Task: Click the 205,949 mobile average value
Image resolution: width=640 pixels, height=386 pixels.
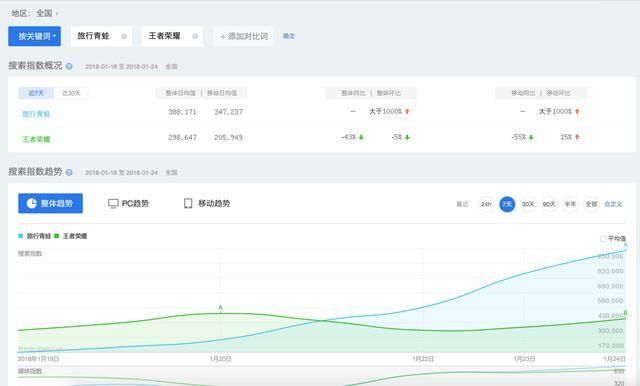Action: click(229, 138)
